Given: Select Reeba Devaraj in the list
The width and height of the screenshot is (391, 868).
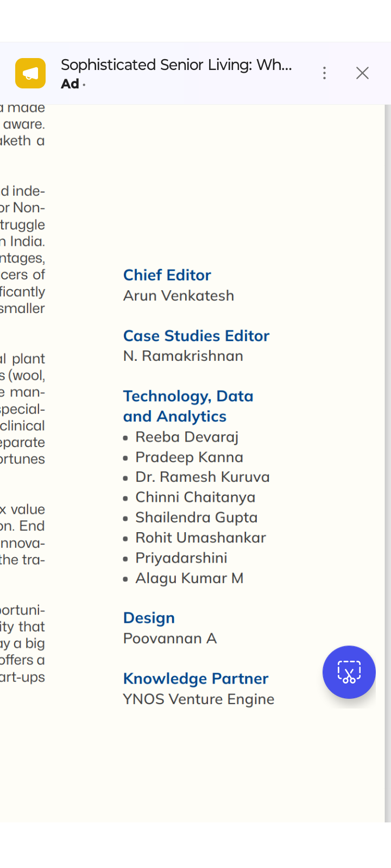Looking at the screenshot, I should point(187,437).
